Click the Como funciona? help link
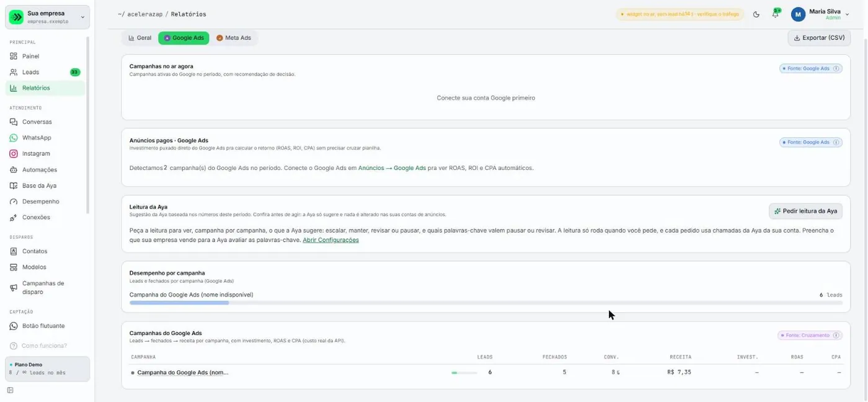Viewport: 868px width, 402px height. click(44, 346)
